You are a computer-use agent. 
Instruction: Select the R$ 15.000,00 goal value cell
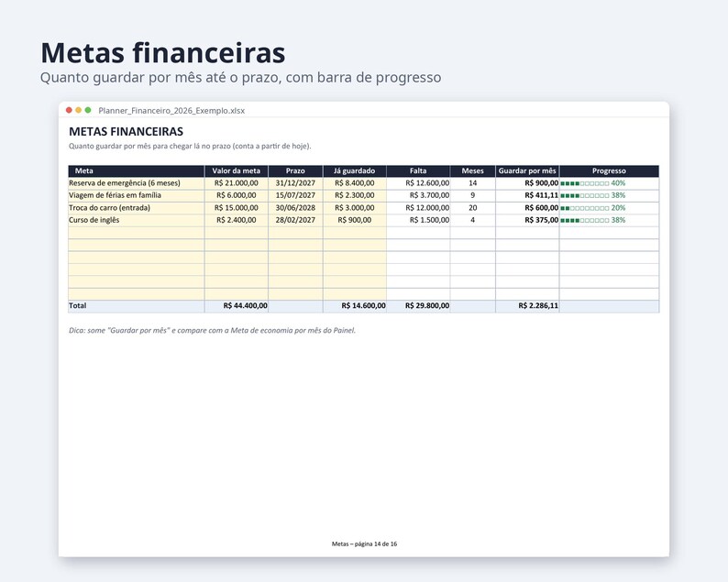tap(237, 208)
